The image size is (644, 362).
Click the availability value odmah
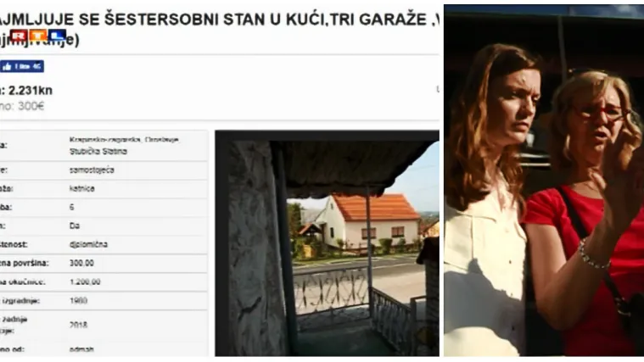coord(81,349)
